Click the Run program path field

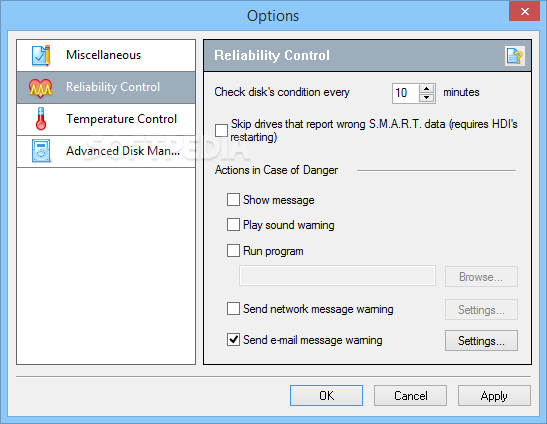[x=337, y=276]
